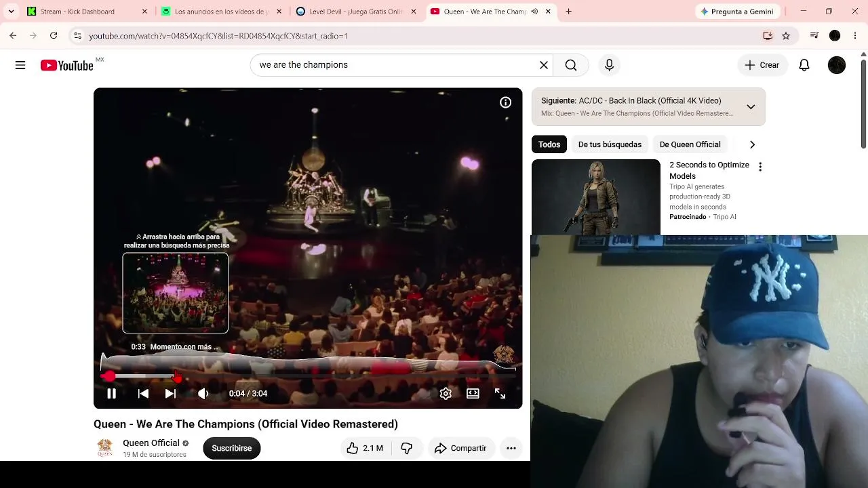
Task: Click the 0:04 / 3:04 time display
Action: tap(248, 394)
